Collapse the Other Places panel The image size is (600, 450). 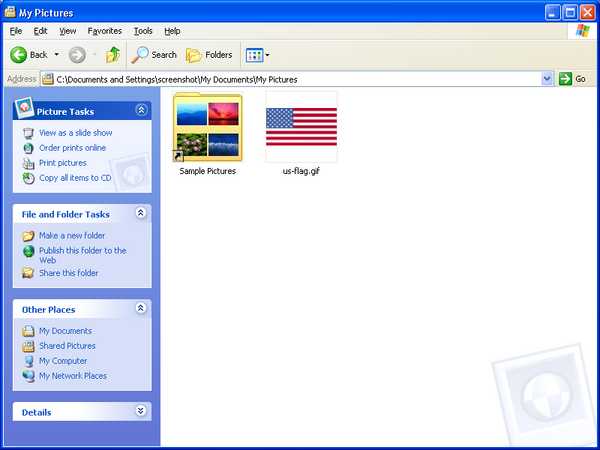(141, 308)
